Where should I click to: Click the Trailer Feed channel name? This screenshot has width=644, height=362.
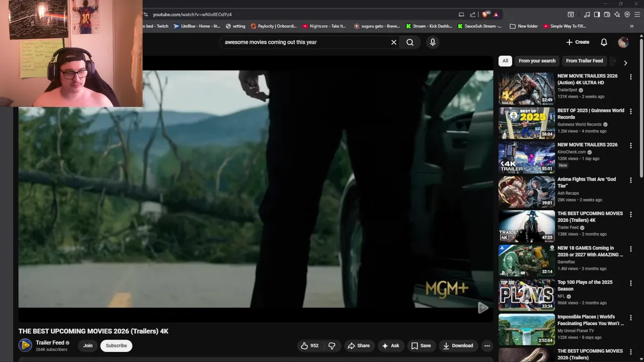(x=50, y=343)
